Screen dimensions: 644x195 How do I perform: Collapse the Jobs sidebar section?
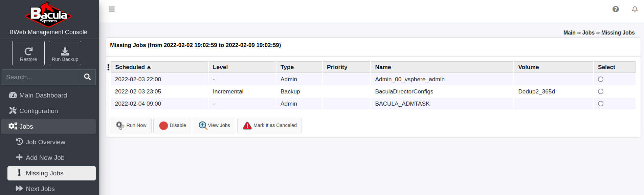(48, 126)
